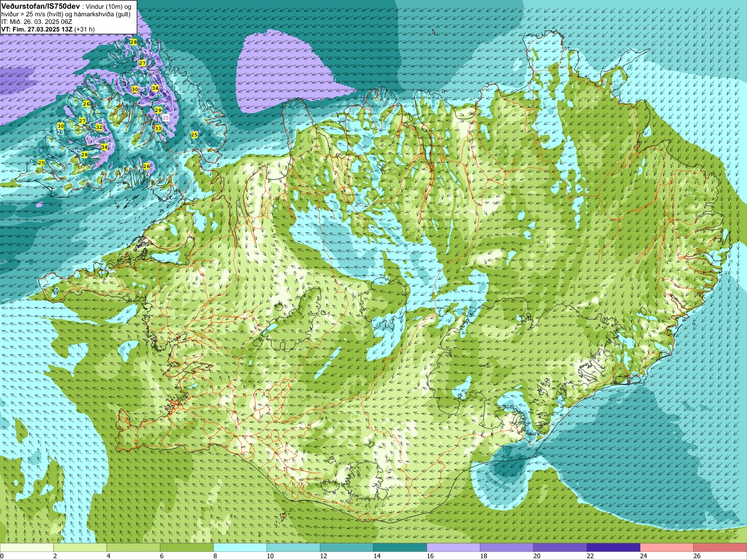
Task: Click the "2" tick on the legend scale
Action: click(x=55, y=556)
